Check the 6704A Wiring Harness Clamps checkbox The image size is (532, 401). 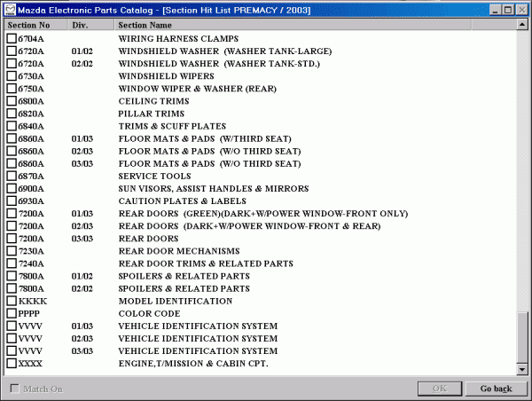click(x=12, y=38)
